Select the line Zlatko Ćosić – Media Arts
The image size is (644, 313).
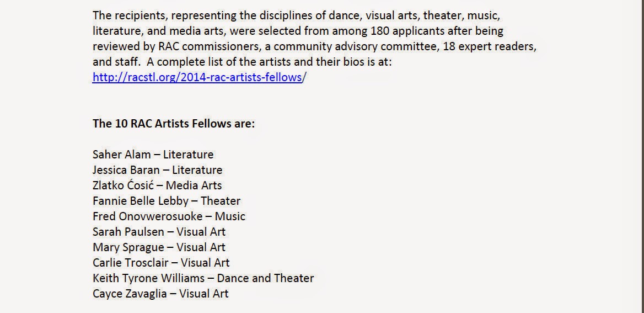click(157, 185)
